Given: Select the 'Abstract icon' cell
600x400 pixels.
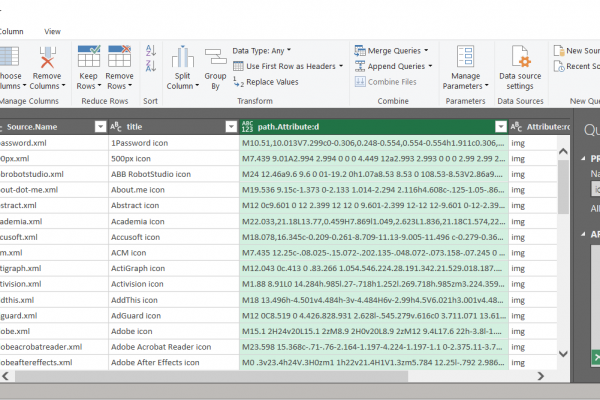Looking at the screenshot, I should coord(174,206).
